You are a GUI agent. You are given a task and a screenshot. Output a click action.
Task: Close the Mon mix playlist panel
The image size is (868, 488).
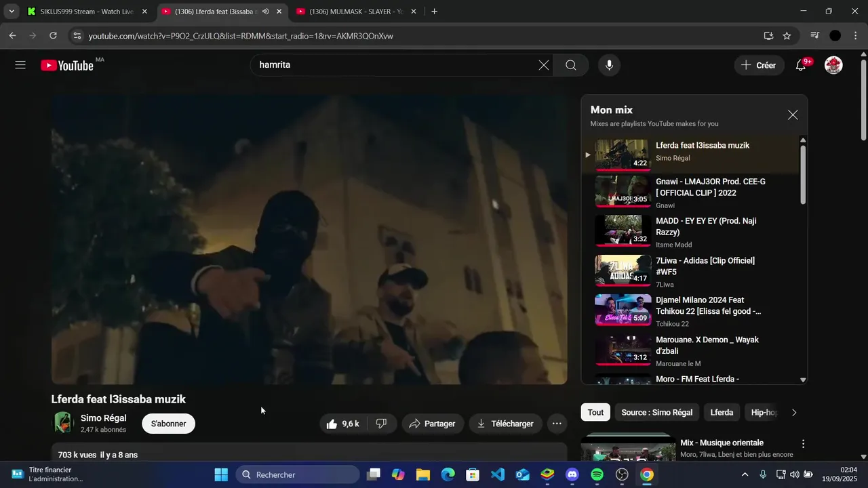tap(793, 115)
